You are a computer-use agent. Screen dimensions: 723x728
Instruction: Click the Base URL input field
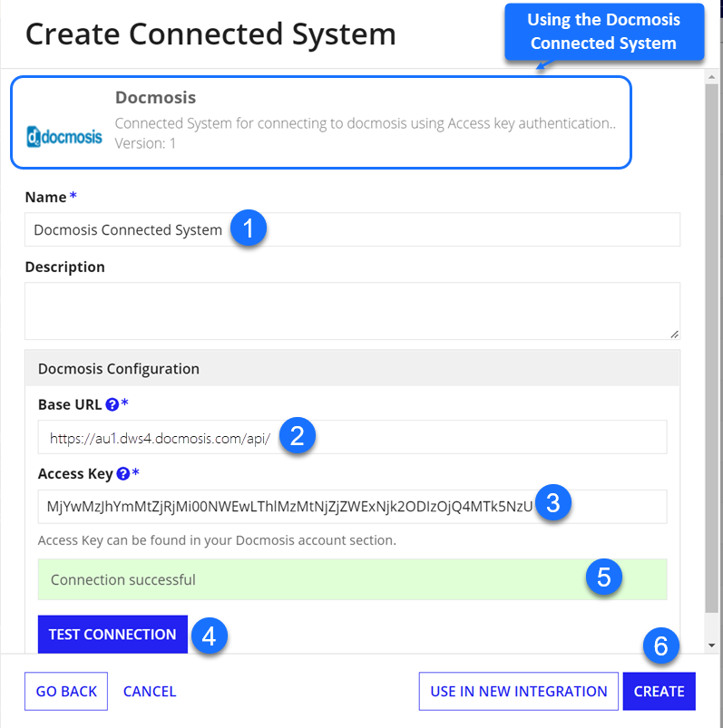352,437
